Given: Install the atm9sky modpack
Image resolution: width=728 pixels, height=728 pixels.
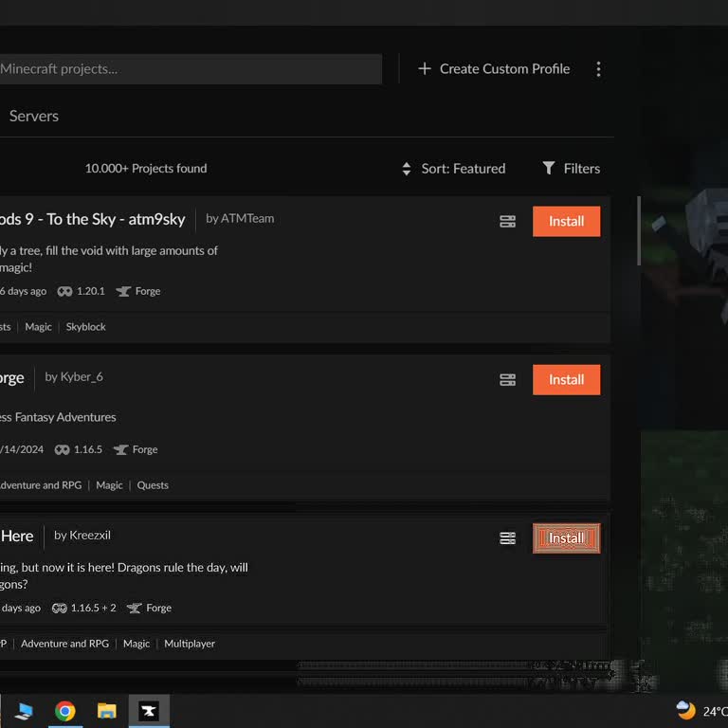Looking at the screenshot, I should [566, 222].
